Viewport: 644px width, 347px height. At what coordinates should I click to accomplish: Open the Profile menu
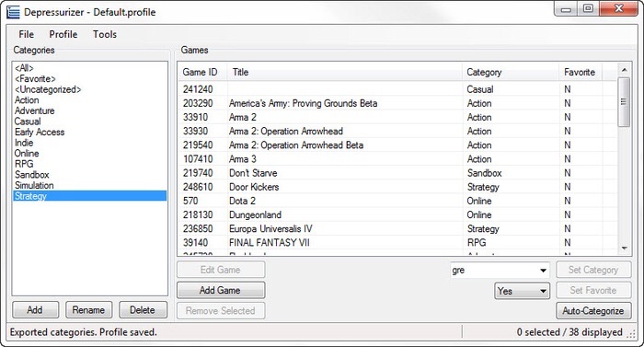click(x=63, y=34)
